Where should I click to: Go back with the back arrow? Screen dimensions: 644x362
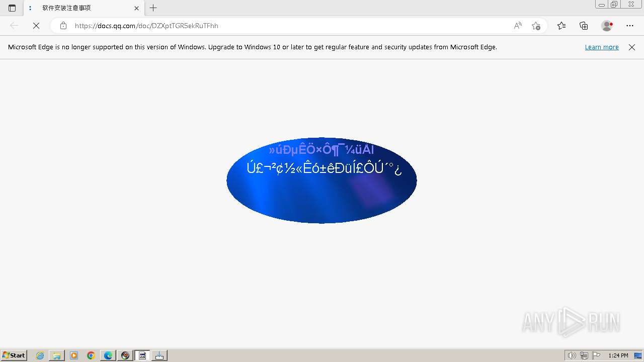point(14,26)
